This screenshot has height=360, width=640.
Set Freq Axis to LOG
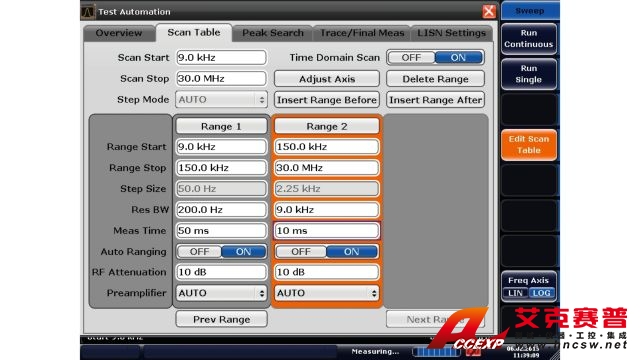(x=542, y=293)
